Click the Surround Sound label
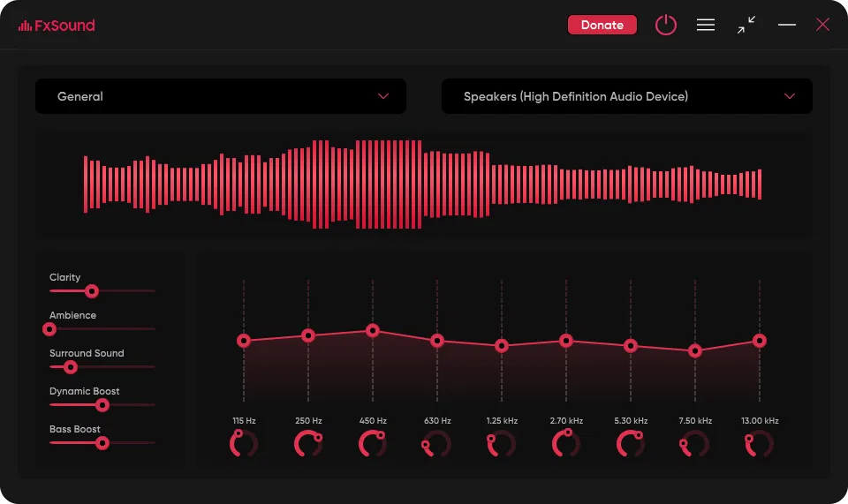Image resolution: width=848 pixels, height=504 pixels. pyautogui.click(x=87, y=353)
